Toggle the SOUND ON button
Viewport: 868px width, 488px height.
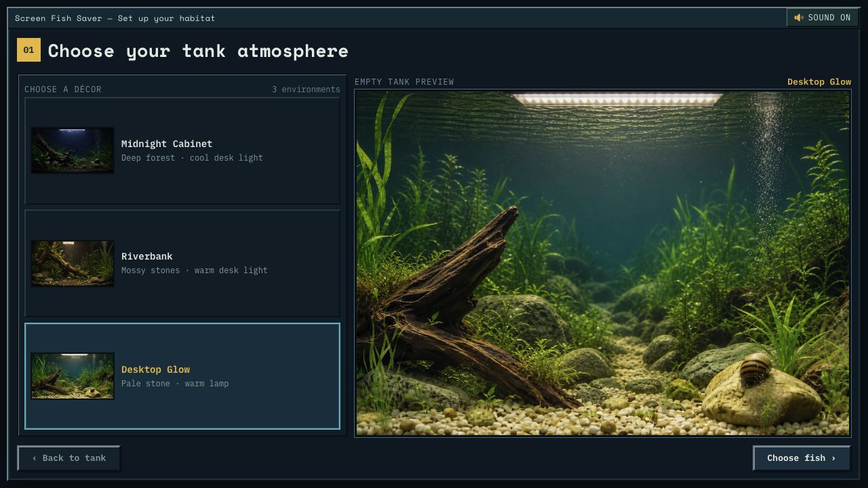tap(823, 18)
